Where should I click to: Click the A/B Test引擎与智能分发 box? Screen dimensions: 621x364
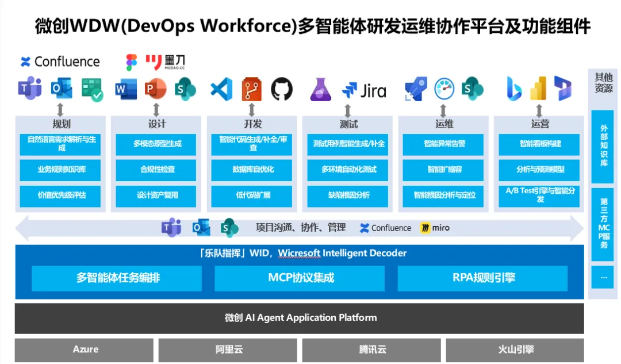[x=539, y=196]
